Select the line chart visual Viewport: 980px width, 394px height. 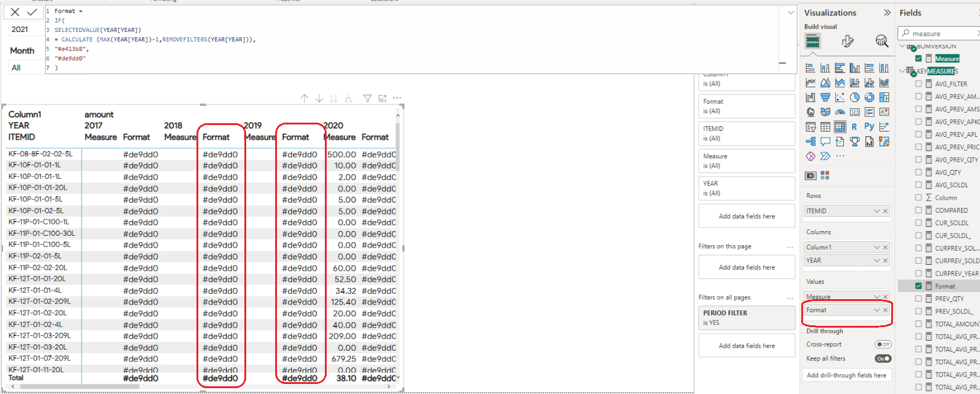[810, 83]
